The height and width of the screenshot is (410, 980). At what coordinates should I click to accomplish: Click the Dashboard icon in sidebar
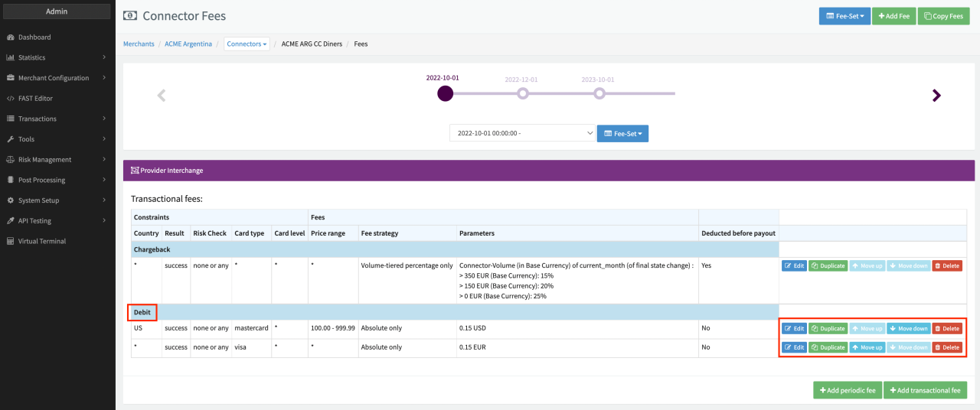(11, 37)
